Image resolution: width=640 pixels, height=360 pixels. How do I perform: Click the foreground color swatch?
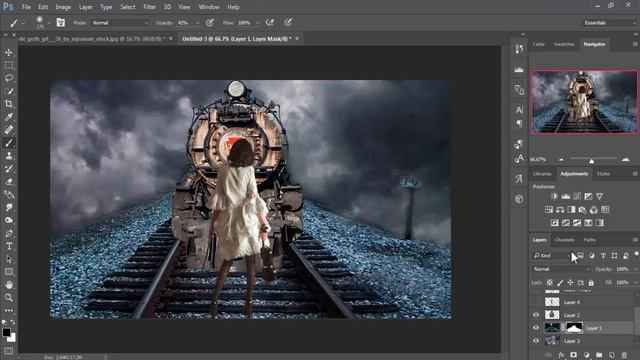pyautogui.click(x=6, y=332)
